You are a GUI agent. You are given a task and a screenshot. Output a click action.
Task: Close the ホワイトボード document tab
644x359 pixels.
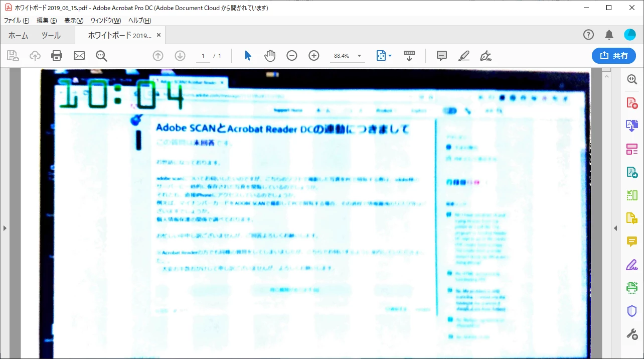click(x=159, y=35)
